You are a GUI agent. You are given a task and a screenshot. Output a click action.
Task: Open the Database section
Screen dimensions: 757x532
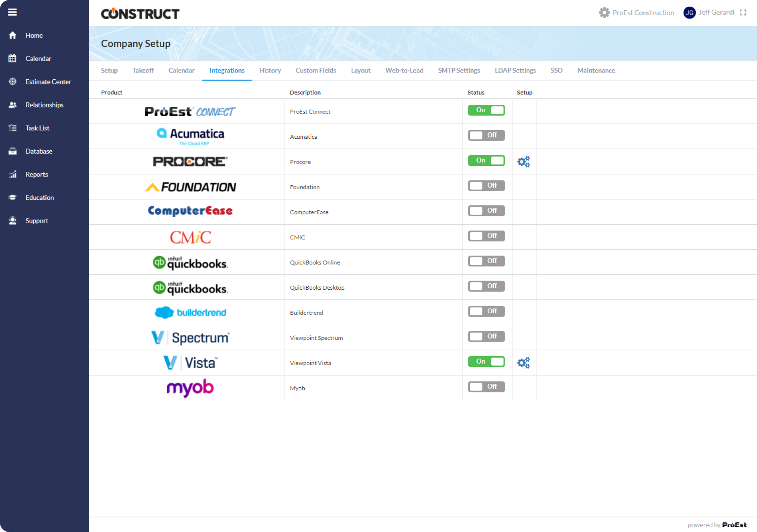coord(39,151)
